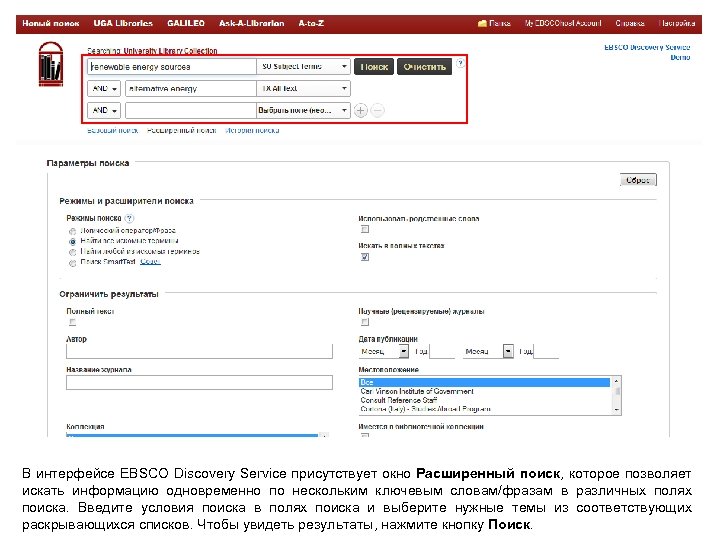Image resolution: width=720 pixels, height=540 pixels.
Task: Select the SmartText search mode radio
Action: pos(72,263)
